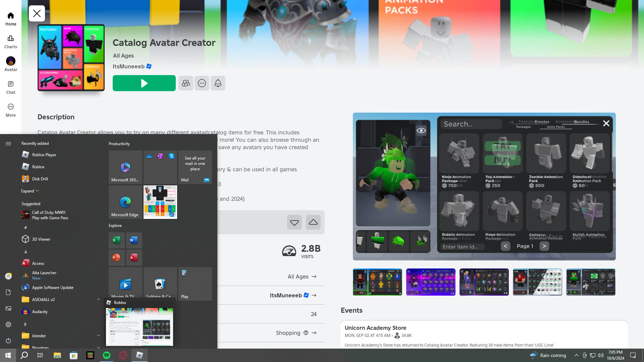Open Charts in Roblox sidebar

(11, 42)
